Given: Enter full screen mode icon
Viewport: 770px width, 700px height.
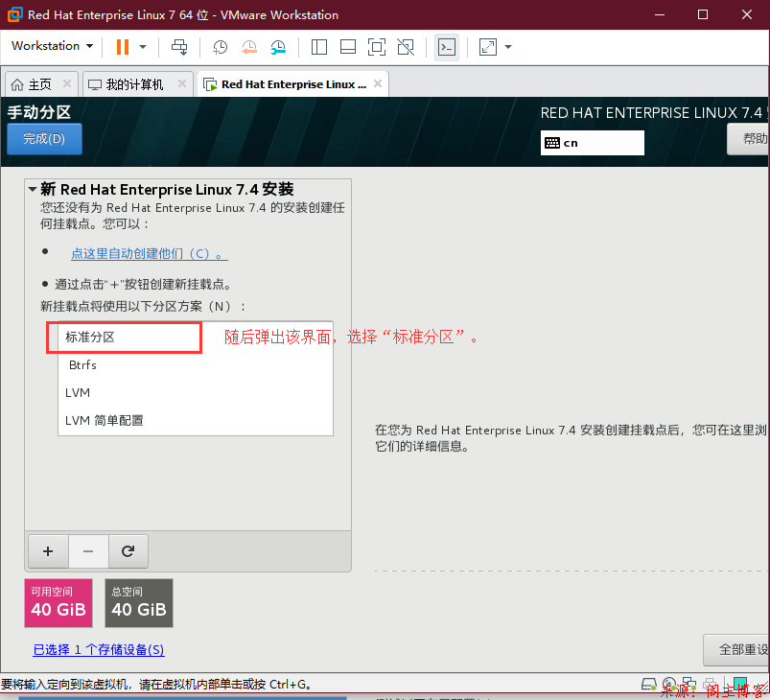Looking at the screenshot, I should point(377,47).
